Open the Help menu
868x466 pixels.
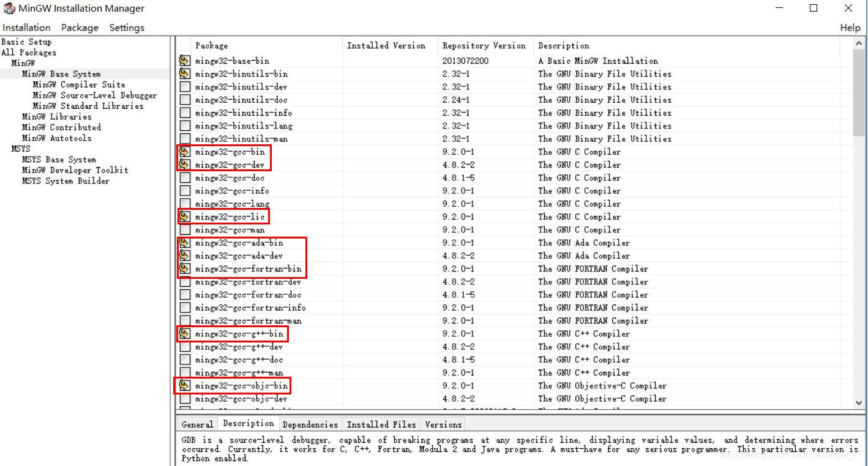[850, 28]
